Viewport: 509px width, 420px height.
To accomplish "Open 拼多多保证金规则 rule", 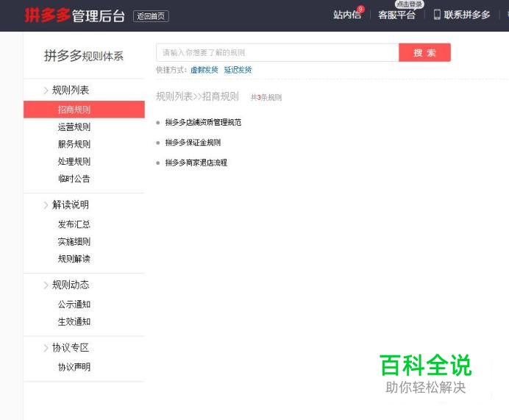I will [193, 143].
